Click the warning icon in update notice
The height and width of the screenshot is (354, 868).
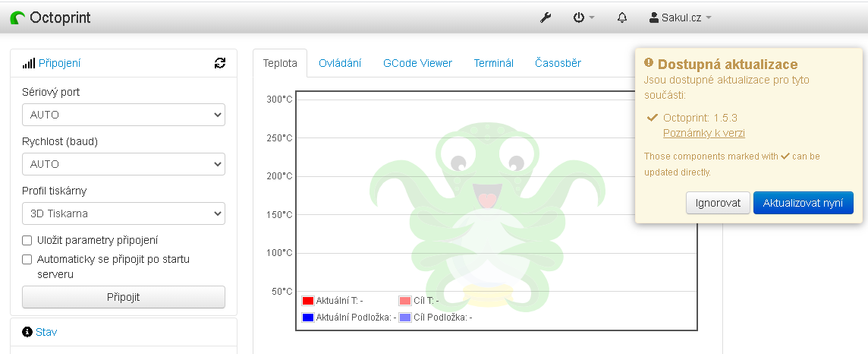(x=649, y=62)
